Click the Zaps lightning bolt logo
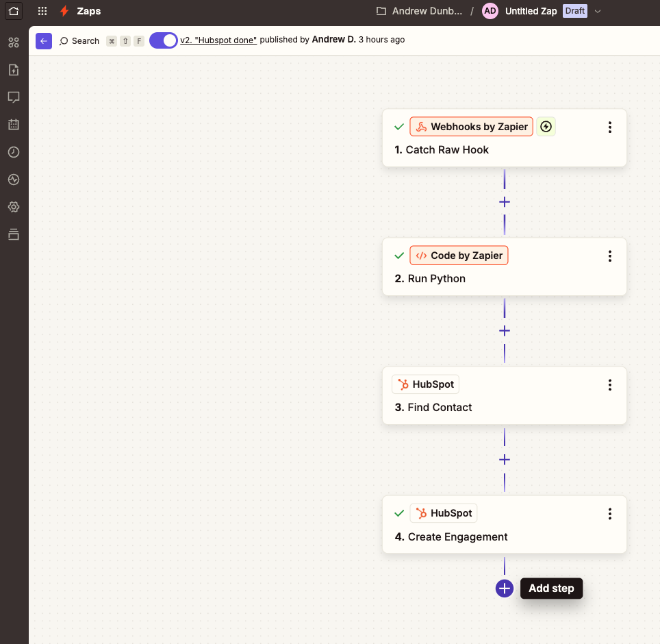This screenshot has width=660, height=644. (x=64, y=11)
